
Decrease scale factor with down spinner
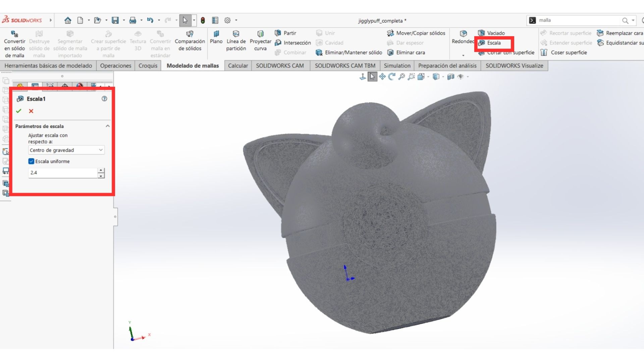click(101, 176)
